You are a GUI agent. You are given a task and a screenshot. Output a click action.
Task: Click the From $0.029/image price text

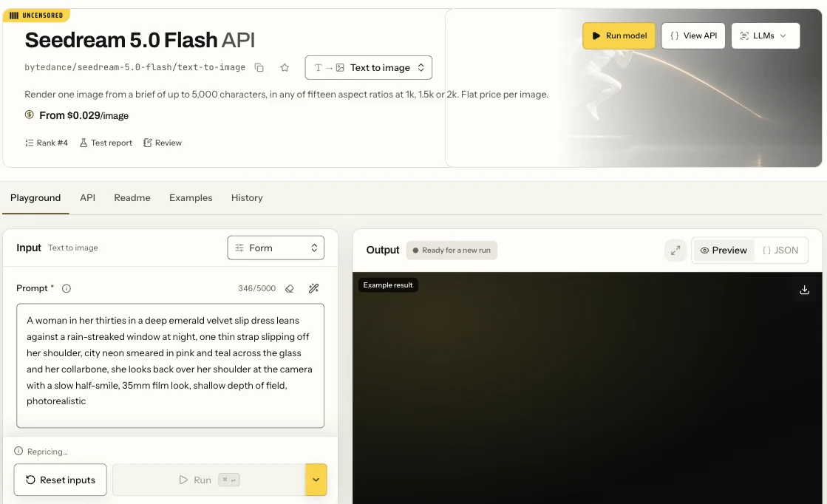(x=84, y=115)
